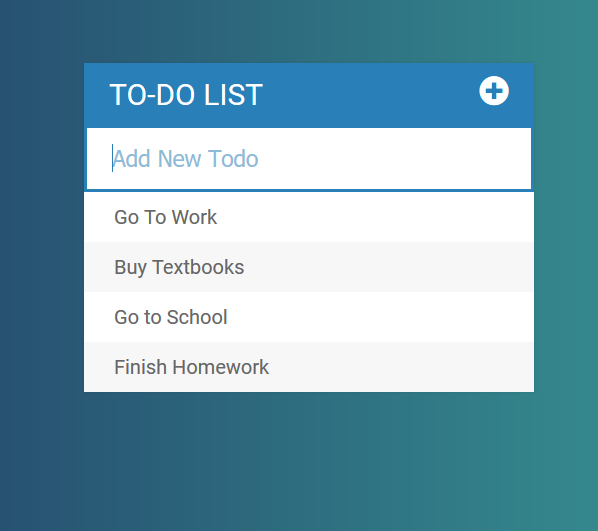Select the Buy Textbooks item
The height and width of the screenshot is (531, 598).
pos(309,267)
